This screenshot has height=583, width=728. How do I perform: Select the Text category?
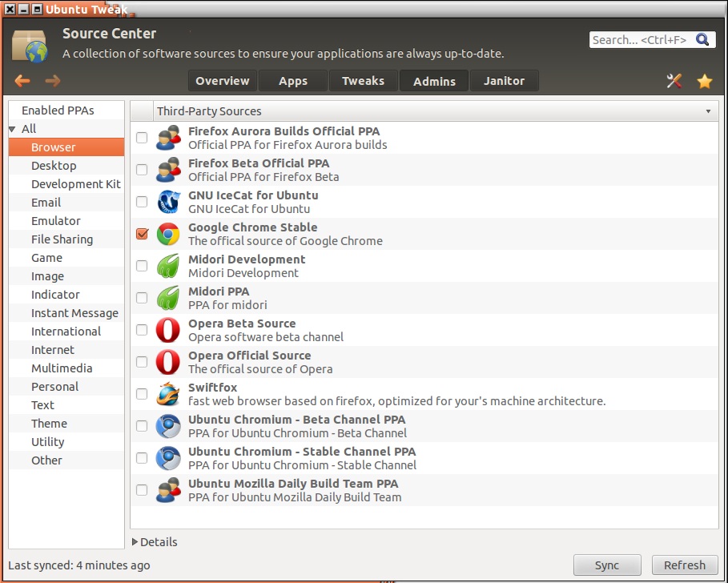(66, 405)
